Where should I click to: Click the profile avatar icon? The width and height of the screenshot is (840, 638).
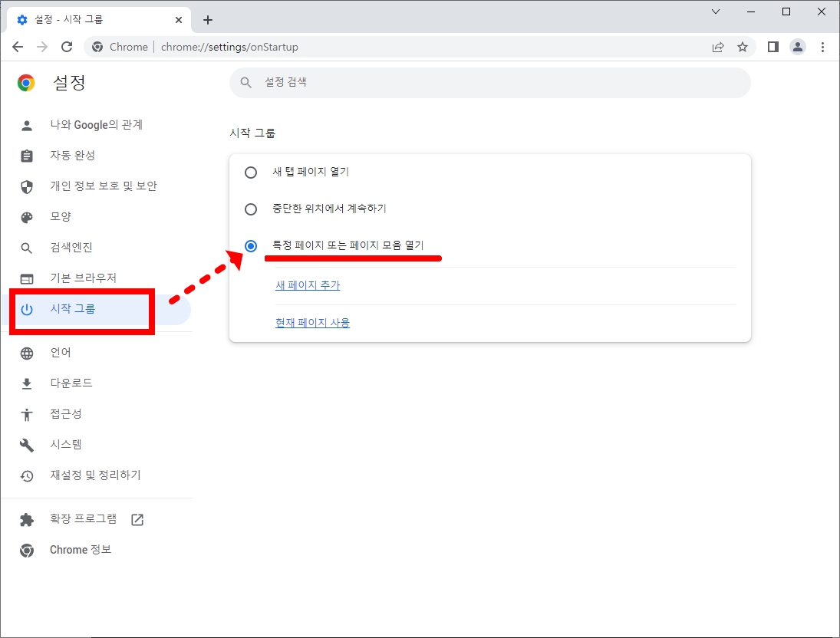pyautogui.click(x=798, y=47)
